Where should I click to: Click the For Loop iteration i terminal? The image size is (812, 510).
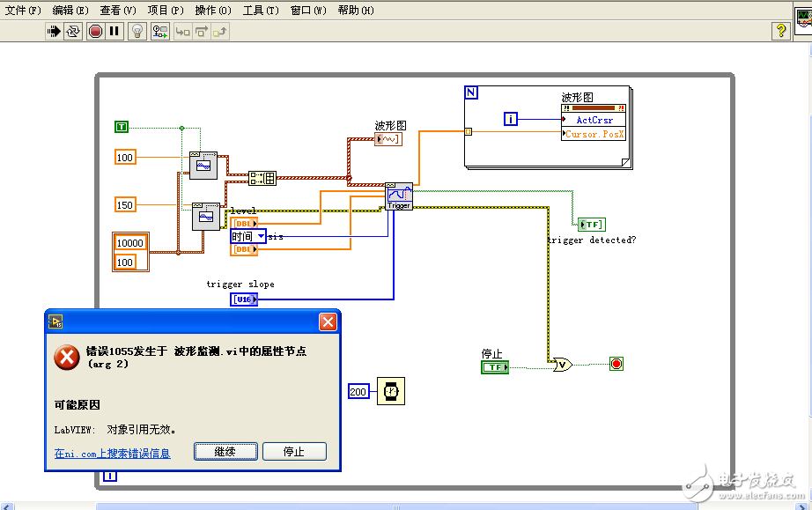[x=511, y=119]
